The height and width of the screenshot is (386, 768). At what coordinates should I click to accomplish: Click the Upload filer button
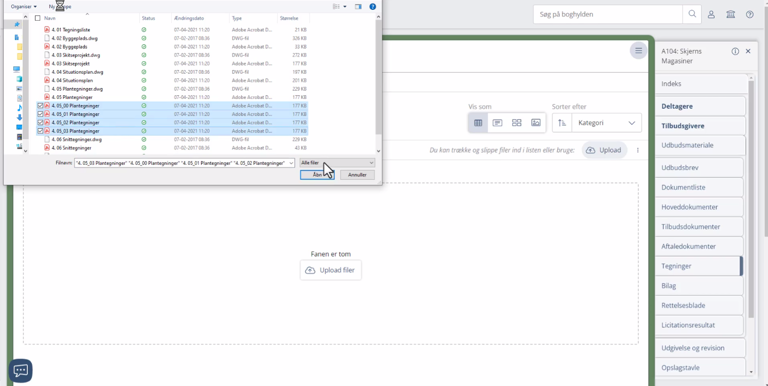331,270
